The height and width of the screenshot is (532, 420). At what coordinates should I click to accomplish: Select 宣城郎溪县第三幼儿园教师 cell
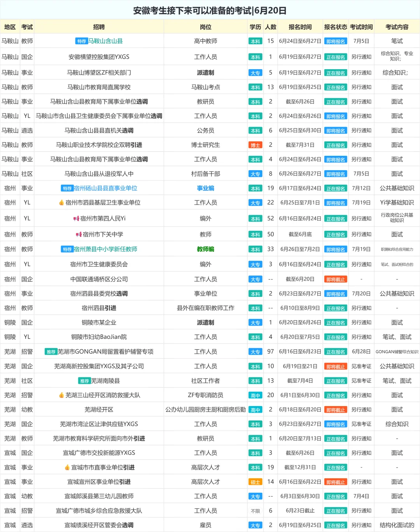[x=99, y=496]
